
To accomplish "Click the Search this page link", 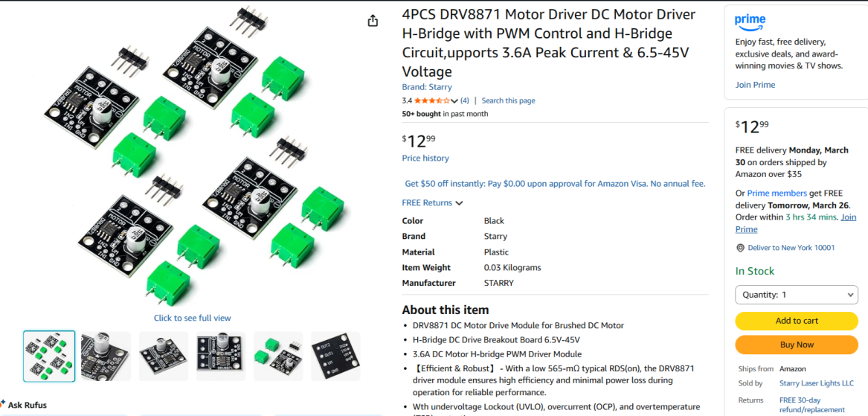I will (508, 100).
